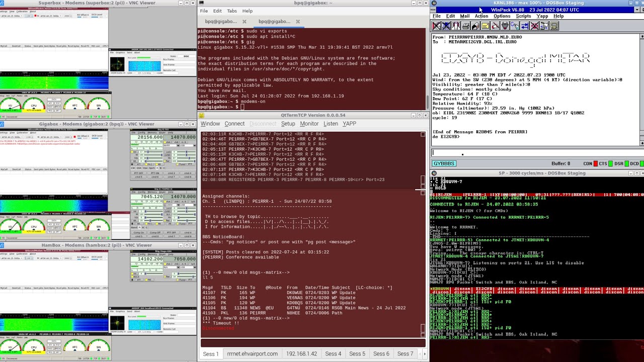Click PTT ON in Gigabox Rig IC-705

point(155,173)
